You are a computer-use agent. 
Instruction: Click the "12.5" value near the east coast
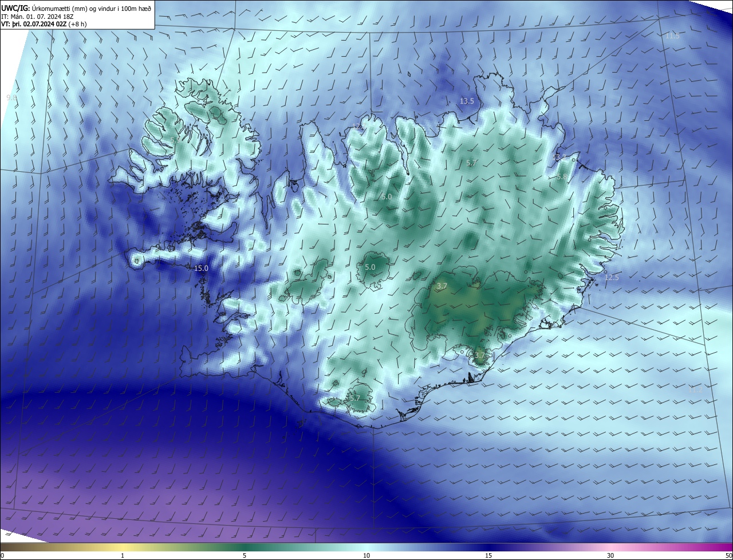[x=612, y=277]
